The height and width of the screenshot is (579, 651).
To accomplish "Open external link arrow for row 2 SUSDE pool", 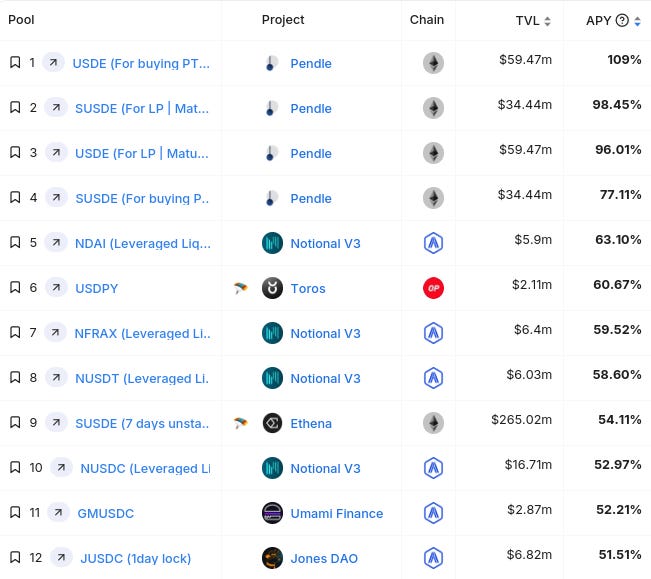I will pos(56,107).
